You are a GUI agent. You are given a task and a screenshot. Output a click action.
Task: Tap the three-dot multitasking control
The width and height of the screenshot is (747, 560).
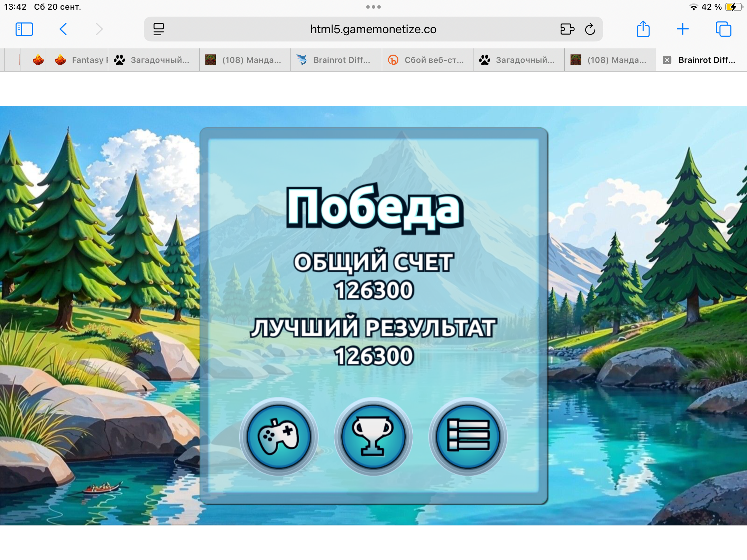point(373,7)
